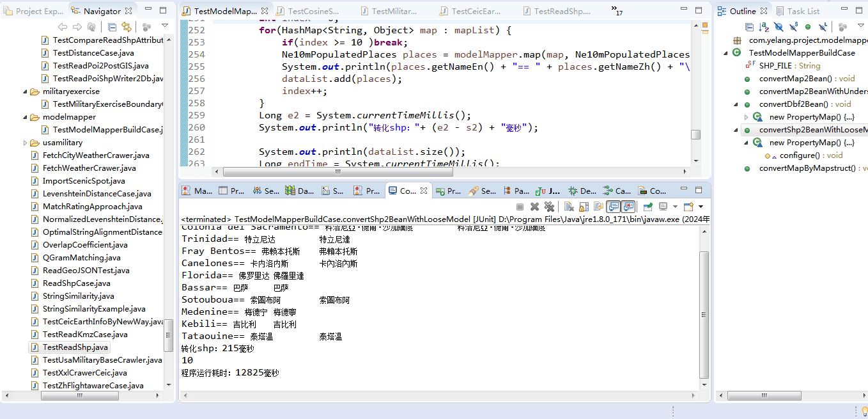Click Navigator back arrow icon
868x419 pixels.
(x=63, y=27)
